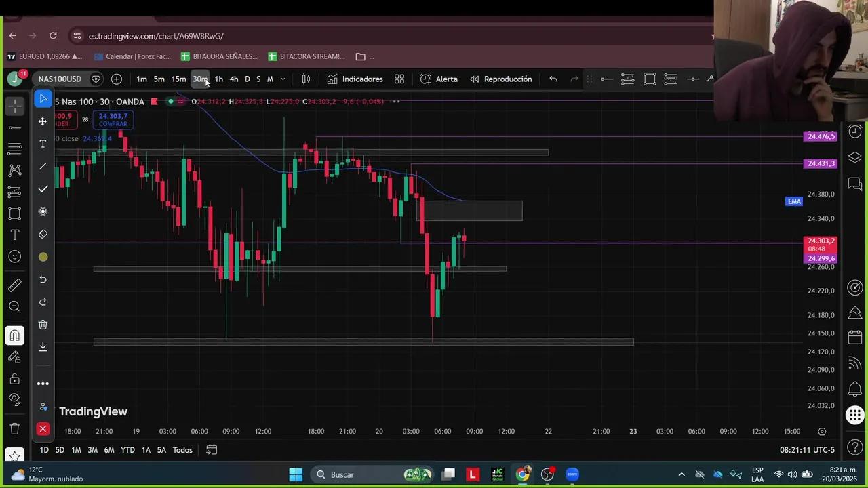Open the Fibonacci retracement tools group
The height and width of the screenshot is (488, 868).
pos(14,148)
